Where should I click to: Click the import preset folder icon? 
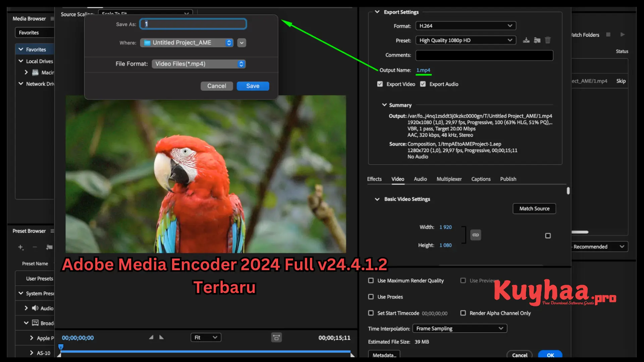[537, 40]
